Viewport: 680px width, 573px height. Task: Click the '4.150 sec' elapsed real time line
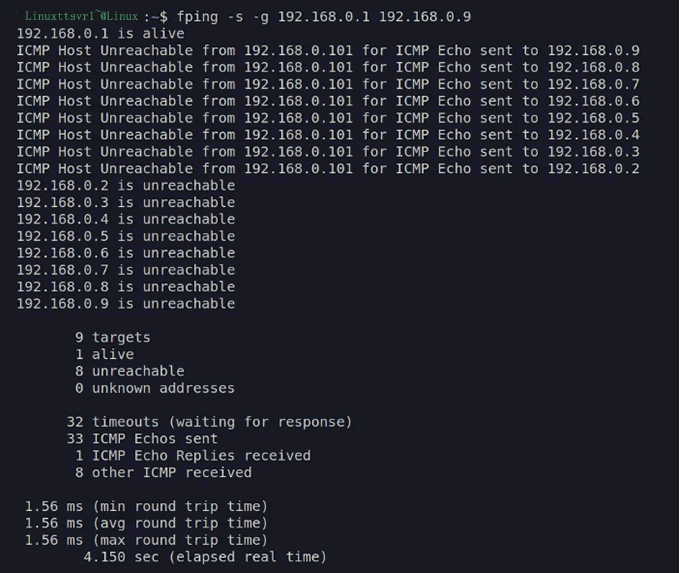[205, 557]
